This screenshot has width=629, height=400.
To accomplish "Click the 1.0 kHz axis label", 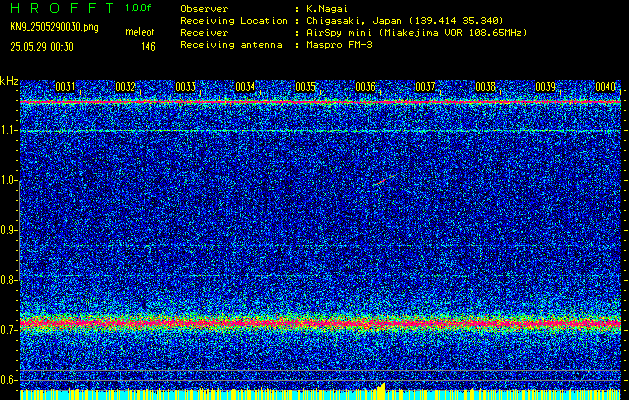I will tap(9, 181).
